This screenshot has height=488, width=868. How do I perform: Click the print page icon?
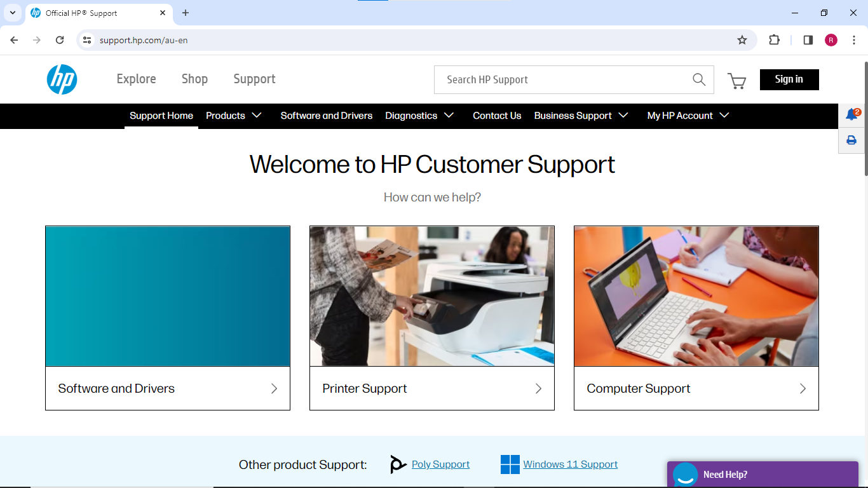pyautogui.click(x=851, y=140)
